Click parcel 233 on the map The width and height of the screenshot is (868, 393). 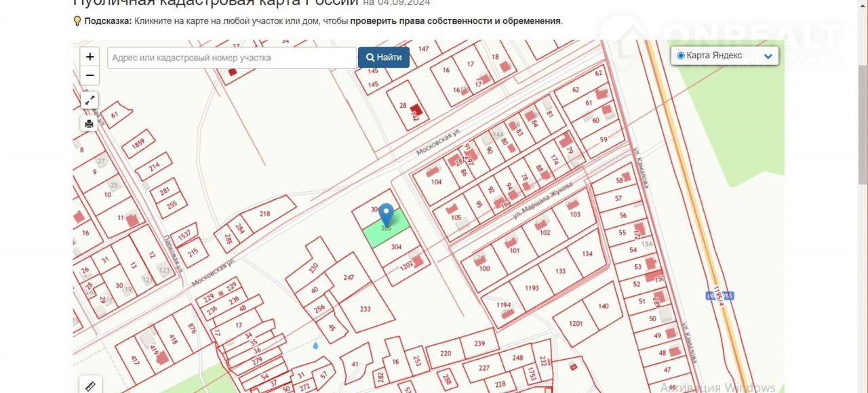coord(366,308)
